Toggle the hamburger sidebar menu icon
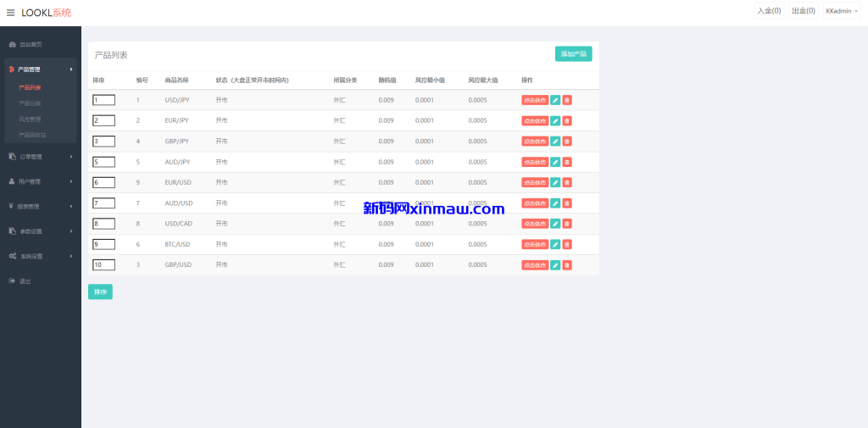 click(10, 13)
